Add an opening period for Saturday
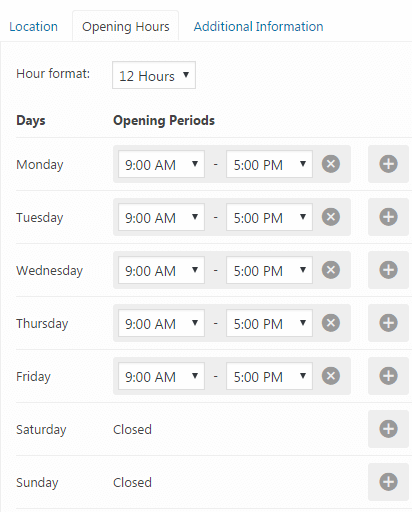Viewport: 412px width, 512px height. click(388, 429)
